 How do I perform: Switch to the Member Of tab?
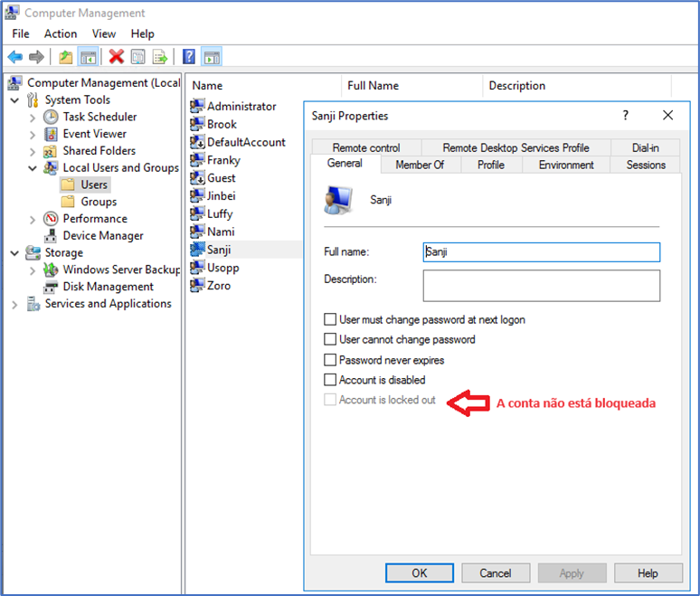[420, 165]
